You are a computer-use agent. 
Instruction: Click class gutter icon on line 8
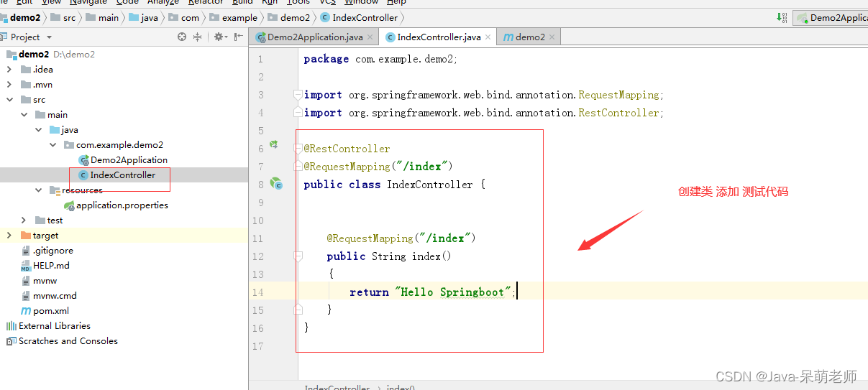pos(275,184)
